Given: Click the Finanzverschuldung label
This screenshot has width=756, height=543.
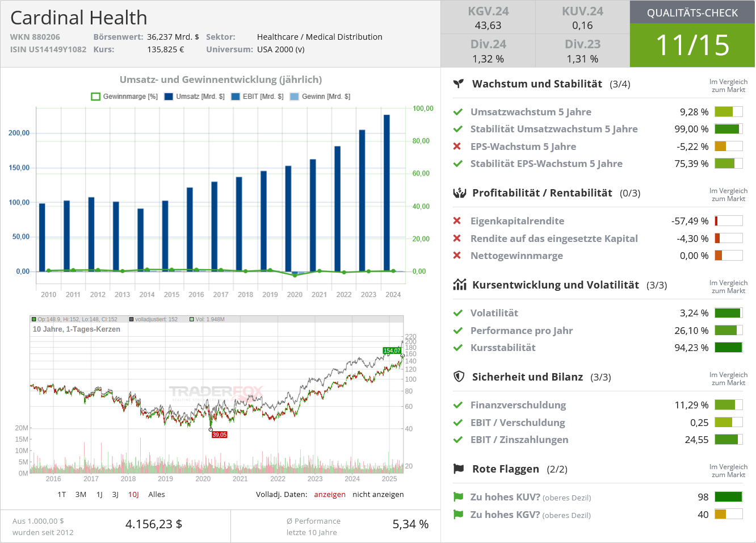Looking at the screenshot, I should (x=518, y=405).
